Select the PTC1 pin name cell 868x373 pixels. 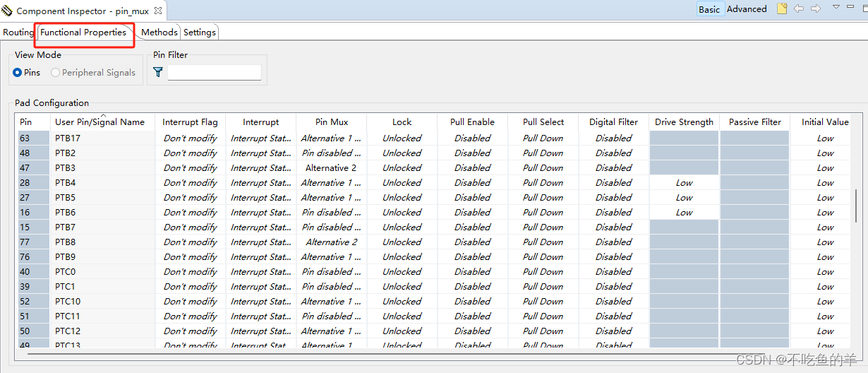tap(102, 286)
